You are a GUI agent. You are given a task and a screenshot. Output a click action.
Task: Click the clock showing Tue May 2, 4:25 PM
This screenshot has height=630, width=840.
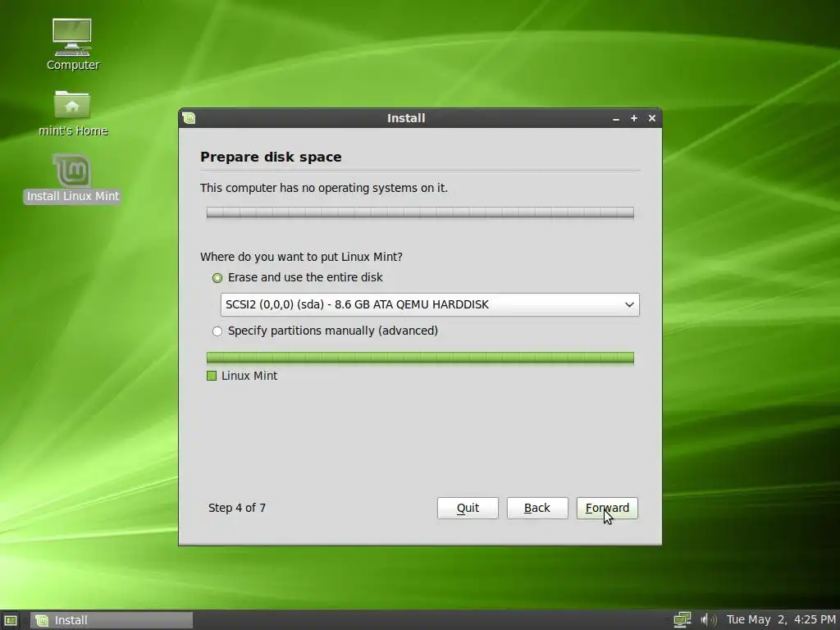[781, 620]
